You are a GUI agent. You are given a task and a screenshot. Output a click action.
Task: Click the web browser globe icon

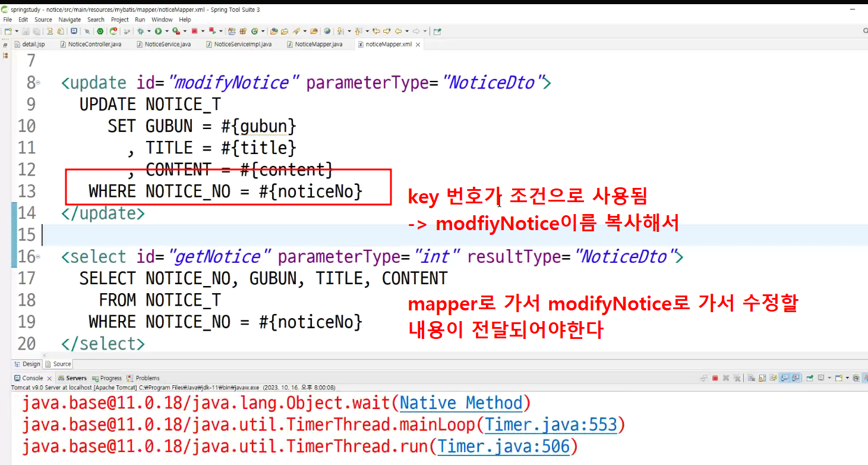tap(327, 31)
